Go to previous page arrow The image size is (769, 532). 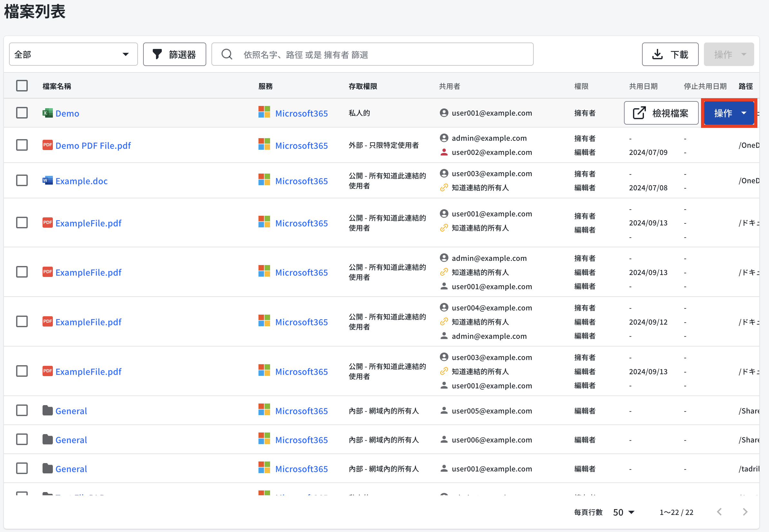719,512
